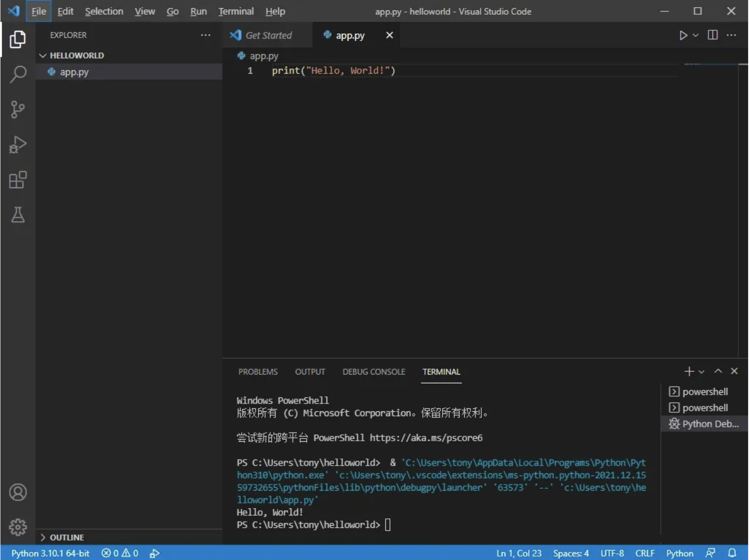Open the Extensions view
Image resolution: width=749 pixels, height=560 pixels.
(x=18, y=179)
